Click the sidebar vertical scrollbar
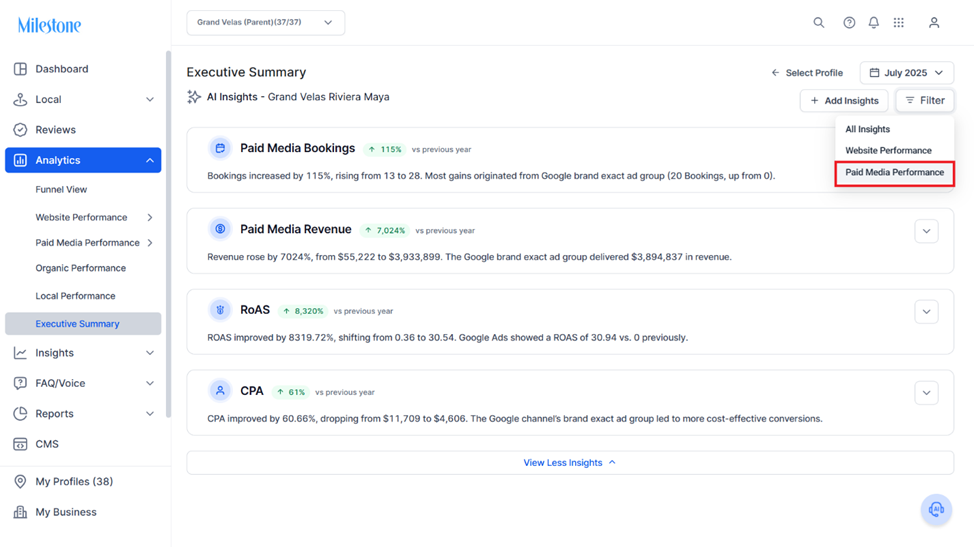The width and height of the screenshot is (974, 547). pos(168,235)
